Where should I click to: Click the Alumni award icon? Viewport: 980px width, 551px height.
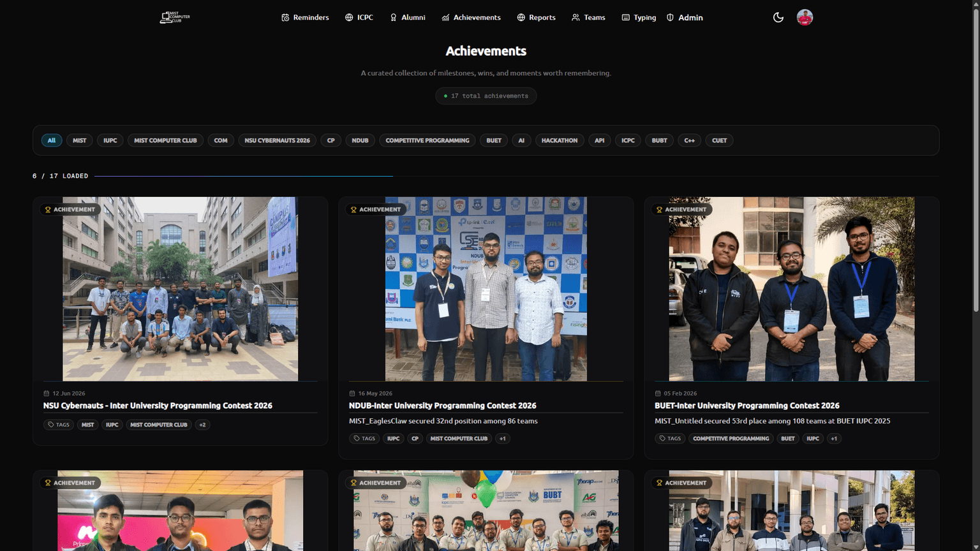point(393,18)
